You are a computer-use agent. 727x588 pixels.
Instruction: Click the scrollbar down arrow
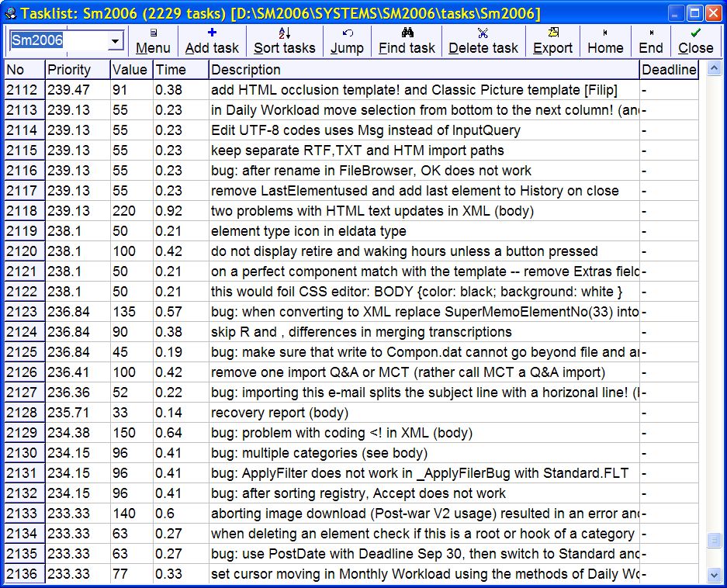(715, 575)
